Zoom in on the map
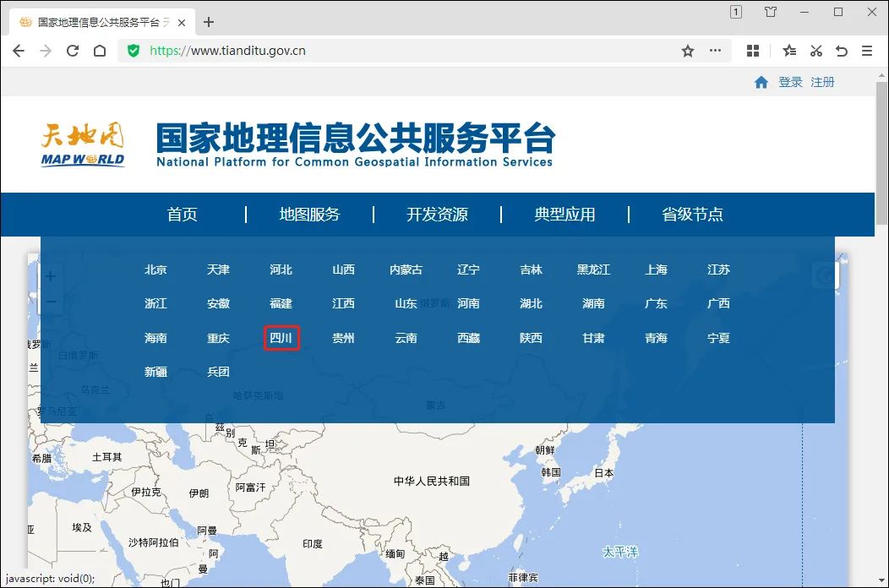Screen dimensions: 889x588 point(51,276)
